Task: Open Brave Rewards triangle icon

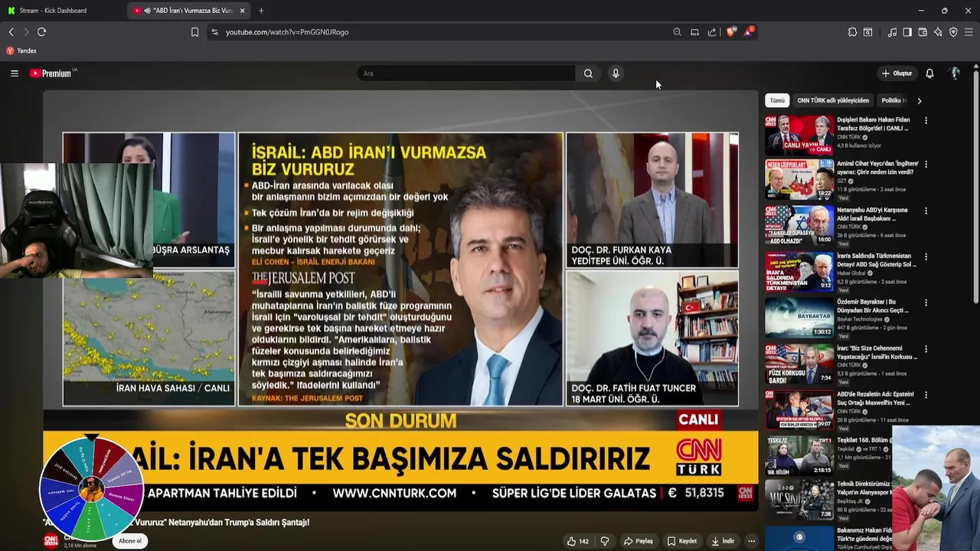Action: (x=749, y=32)
